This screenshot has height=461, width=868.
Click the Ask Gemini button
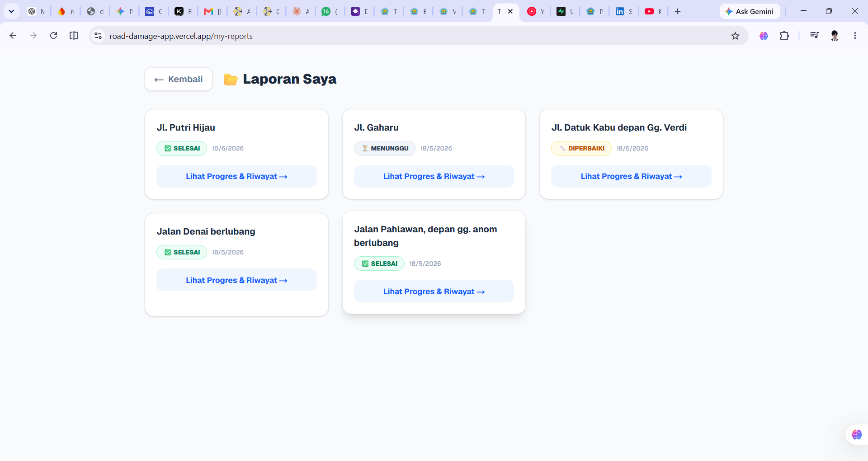[750, 11]
